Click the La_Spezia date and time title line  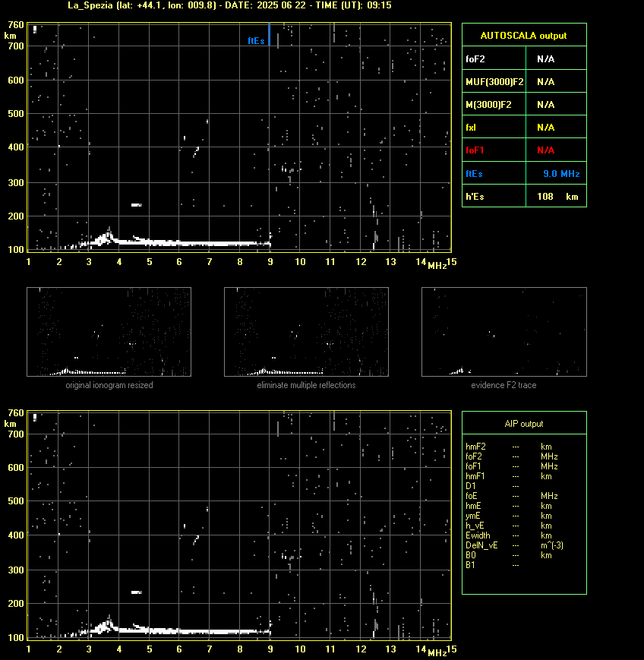pos(229,5)
